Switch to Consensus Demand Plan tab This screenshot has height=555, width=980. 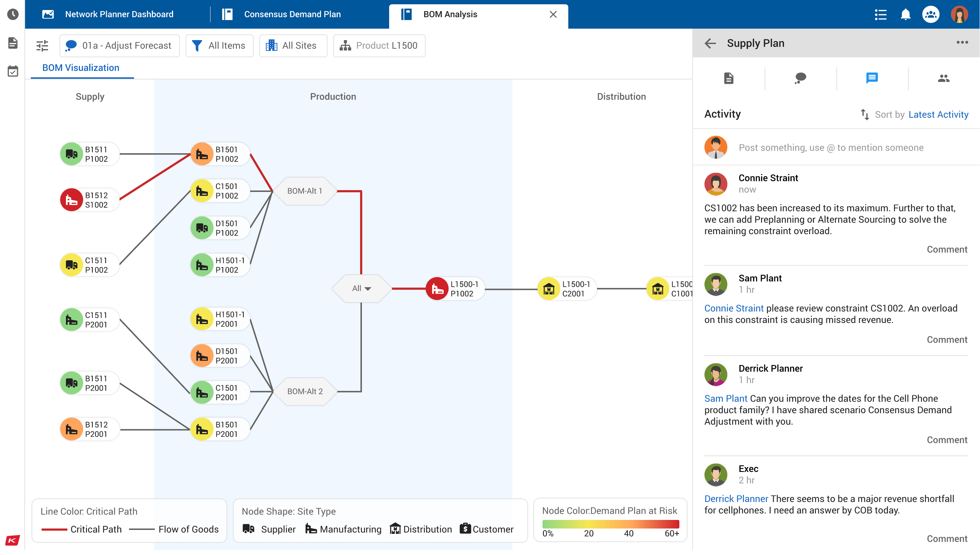click(292, 14)
